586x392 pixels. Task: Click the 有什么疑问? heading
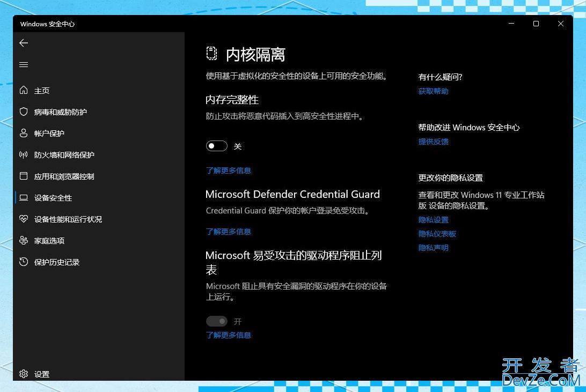440,77
